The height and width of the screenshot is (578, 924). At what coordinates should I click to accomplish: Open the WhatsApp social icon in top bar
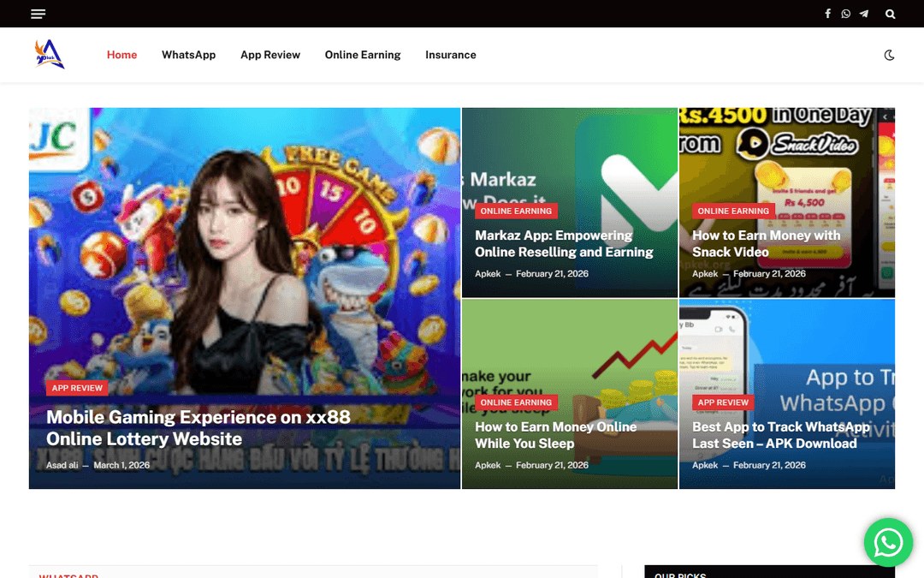tap(845, 14)
